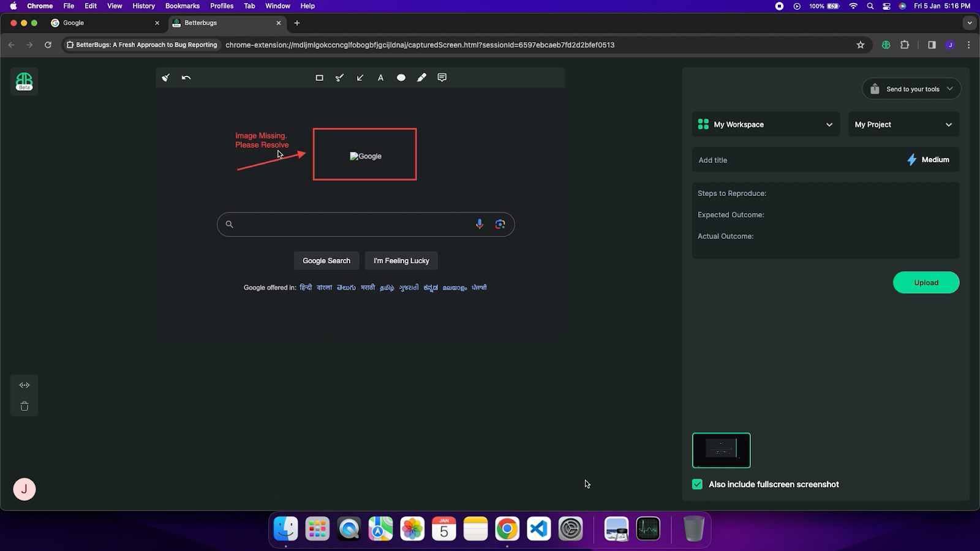
Task: Uncheck Also include fullscreen screenshot
Action: (697, 484)
